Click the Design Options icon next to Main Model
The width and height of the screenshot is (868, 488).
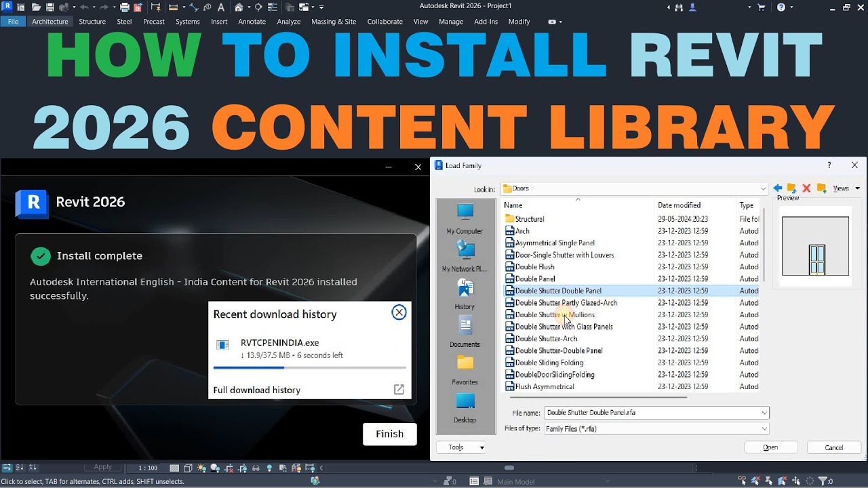[x=474, y=481]
